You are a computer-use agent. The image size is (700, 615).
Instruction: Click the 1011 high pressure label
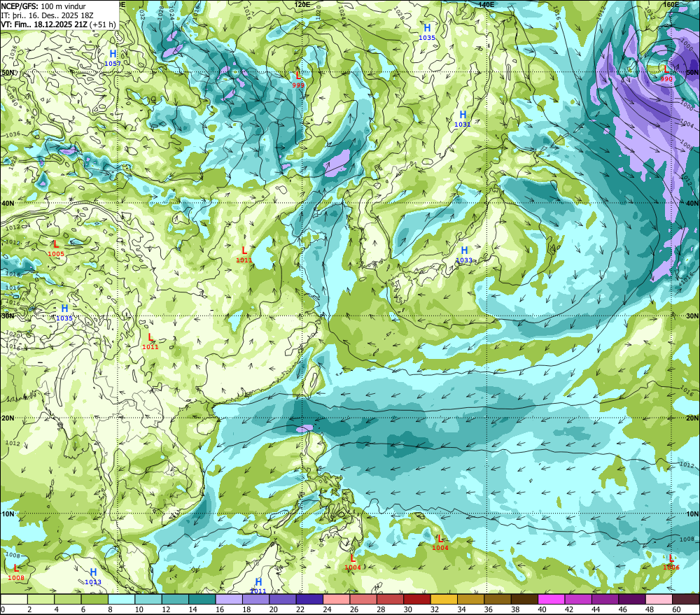point(258,586)
